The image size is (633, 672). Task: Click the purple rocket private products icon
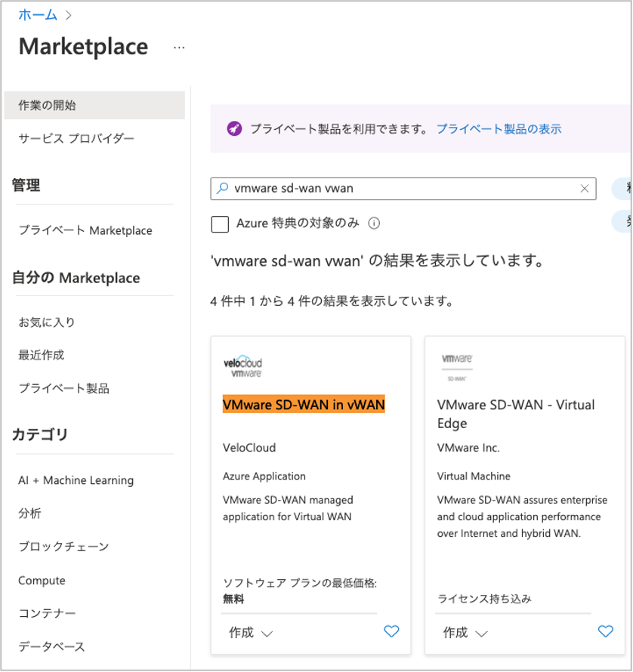tap(234, 128)
